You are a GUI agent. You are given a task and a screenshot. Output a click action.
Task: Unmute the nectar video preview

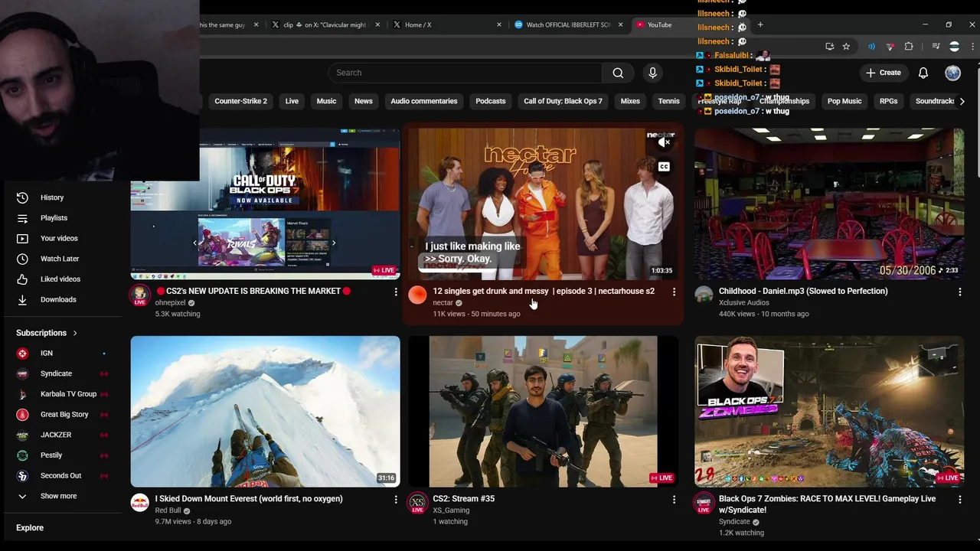point(664,142)
